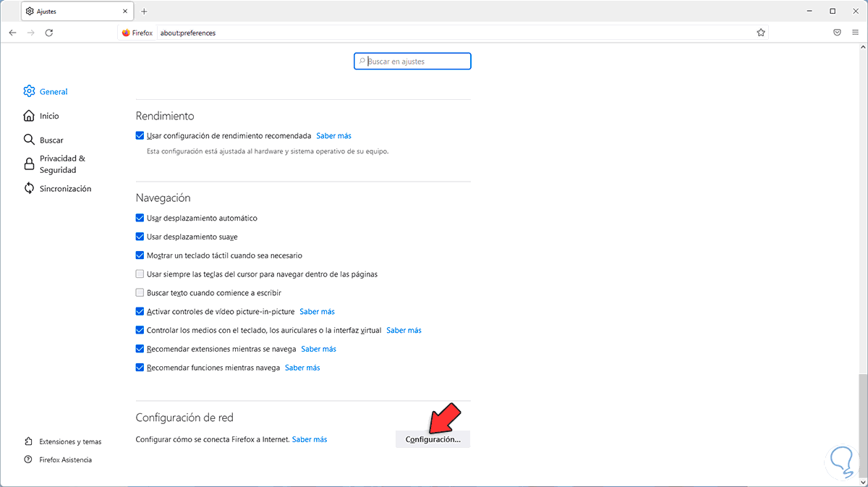Click the reload page icon
Image resolution: width=868 pixels, height=487 pixels.
[x=49, y=33]
